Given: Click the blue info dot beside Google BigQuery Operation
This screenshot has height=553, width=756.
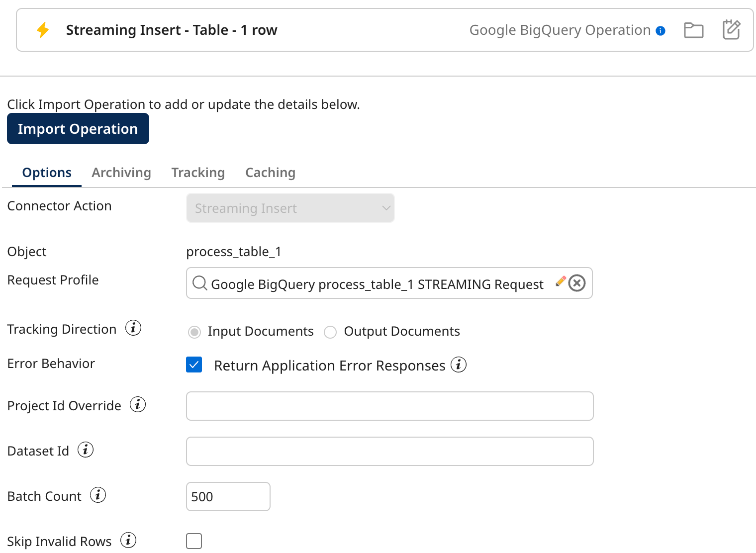Looking at the screenshot, I should tap(661, 31).
